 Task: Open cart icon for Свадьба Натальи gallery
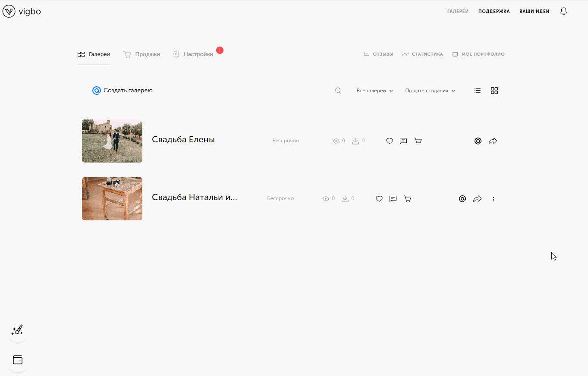(407, 199)
